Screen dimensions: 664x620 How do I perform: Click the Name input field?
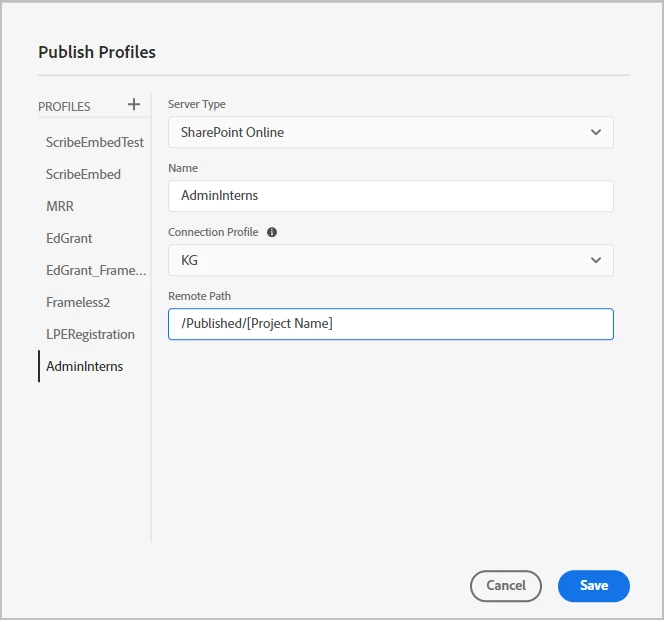[x=390, y=196]
